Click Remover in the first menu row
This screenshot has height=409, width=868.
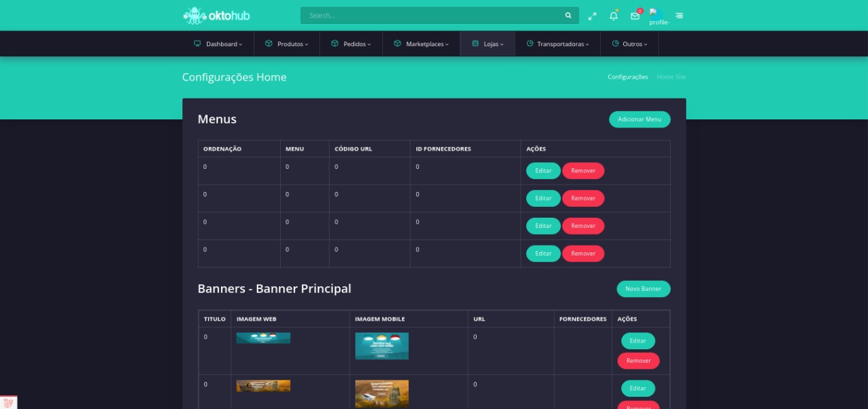[583, 171]
